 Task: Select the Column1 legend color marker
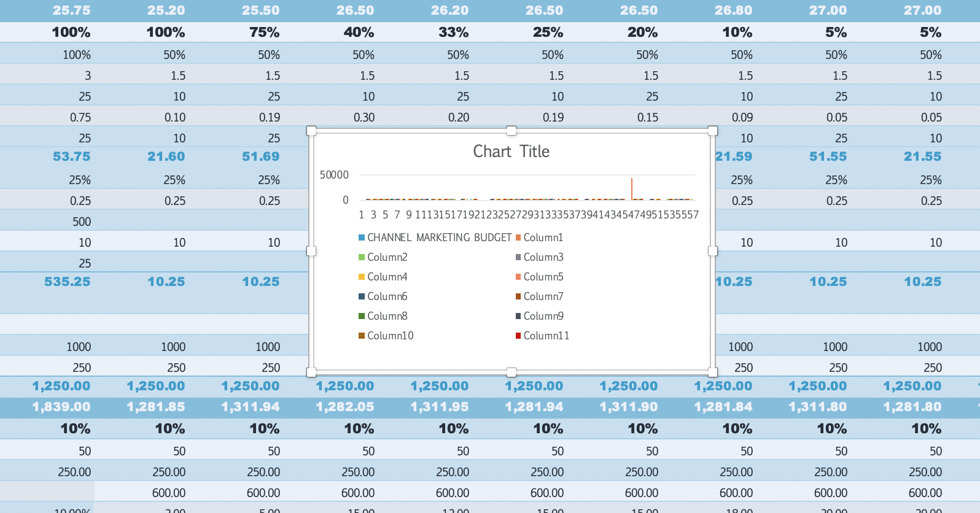(x=518, y=237)
